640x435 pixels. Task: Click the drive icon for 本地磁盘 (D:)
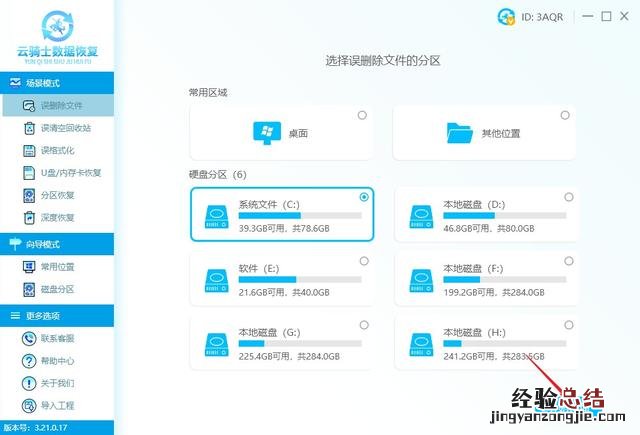421,217
